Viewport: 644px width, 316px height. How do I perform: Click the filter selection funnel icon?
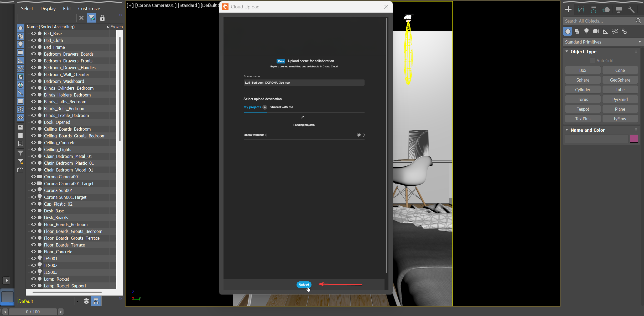[91, 18]
